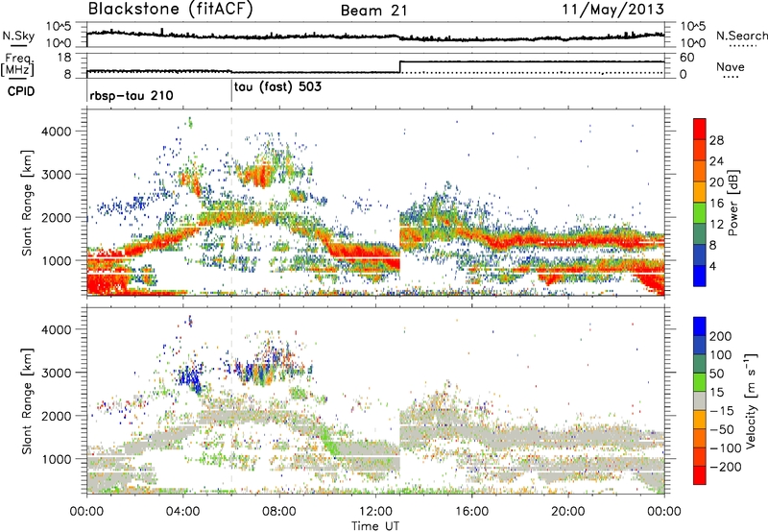
Task: Click the 04:00 time tick label
Action: click(182, 512)
